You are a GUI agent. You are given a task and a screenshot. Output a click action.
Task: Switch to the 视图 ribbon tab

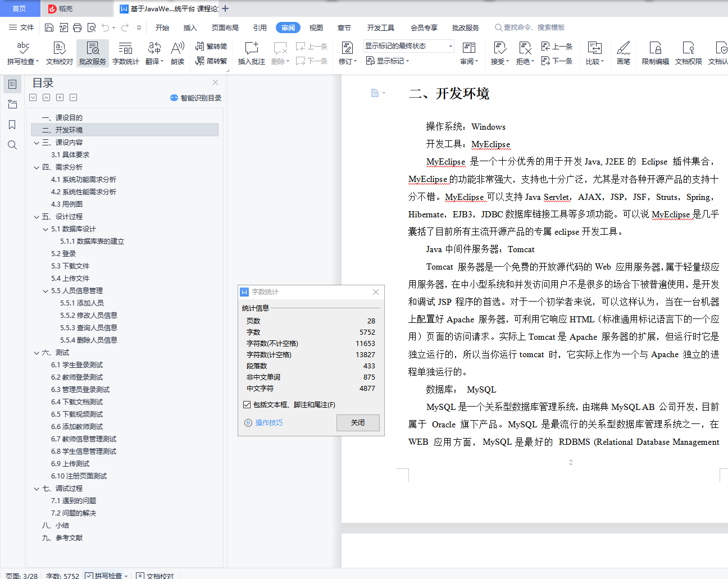pyautogui.click(x=316, y=28)
